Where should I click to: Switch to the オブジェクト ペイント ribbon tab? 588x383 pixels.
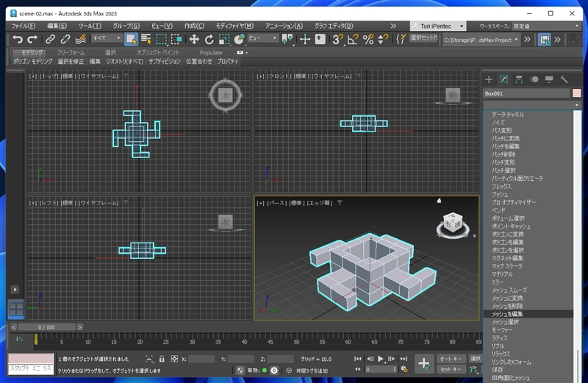tap(157, 52)
